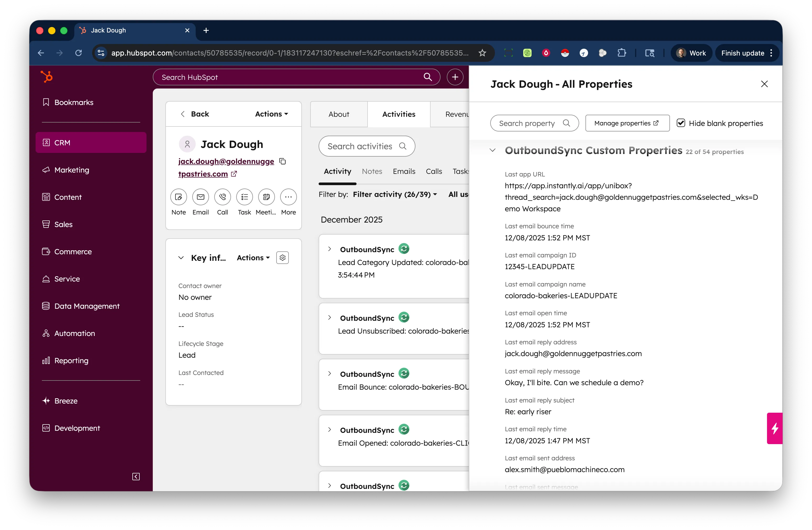Collapse OutboundSync Custom Properties section

(492, 150)
